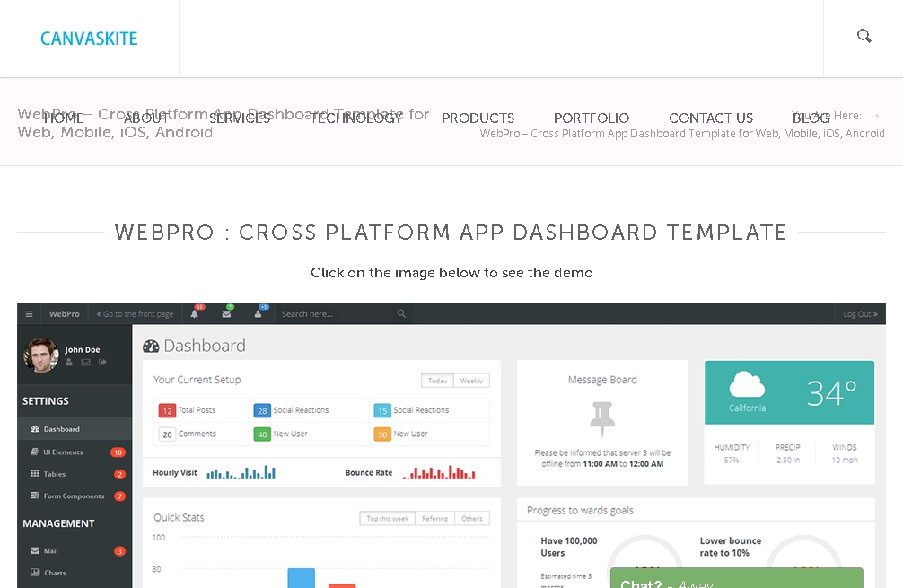Toggle the Today view in Current Setup
Image resolution: width=903 pixels, height=588 pixels.
[x=437, y=381]
